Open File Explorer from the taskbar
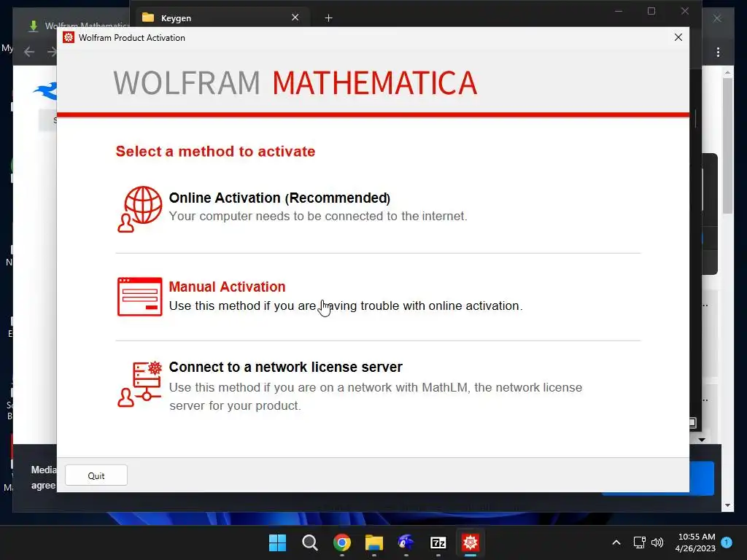This screenshot has width=747, height=560. tap(374, 542)
